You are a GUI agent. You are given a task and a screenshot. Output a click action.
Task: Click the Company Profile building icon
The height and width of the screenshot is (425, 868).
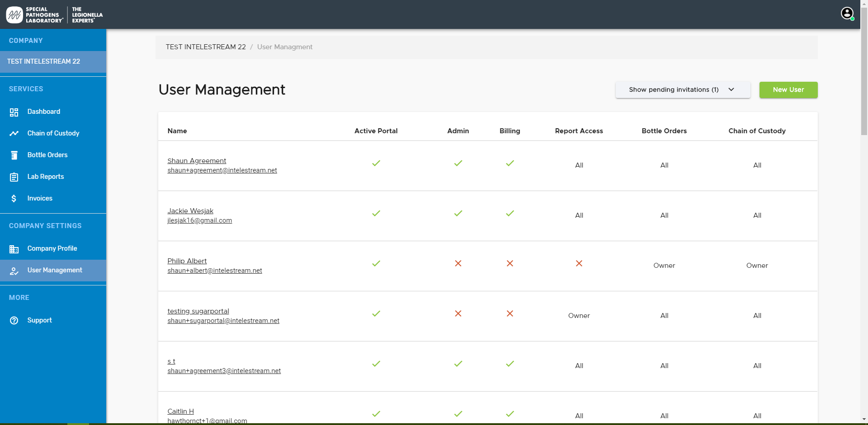[x=14, y=249]
